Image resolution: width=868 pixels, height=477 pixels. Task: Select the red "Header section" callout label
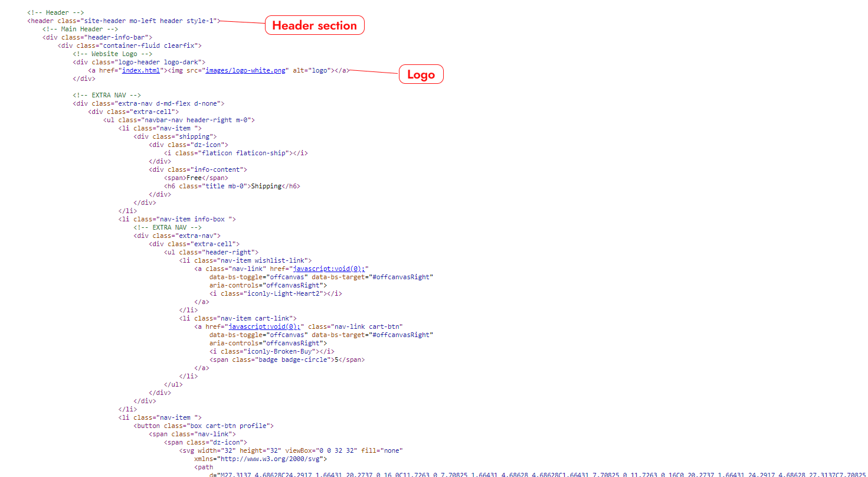[x=315, y=25]
